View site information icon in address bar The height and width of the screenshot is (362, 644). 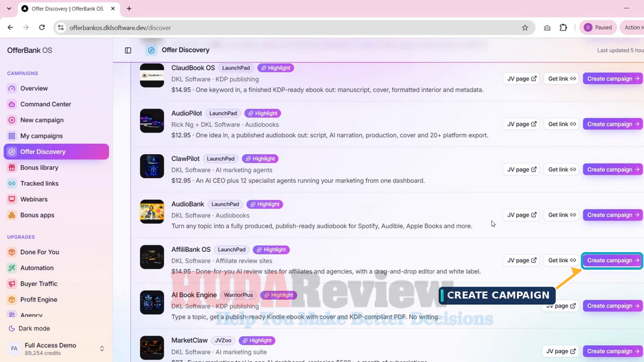click(61, 28)
